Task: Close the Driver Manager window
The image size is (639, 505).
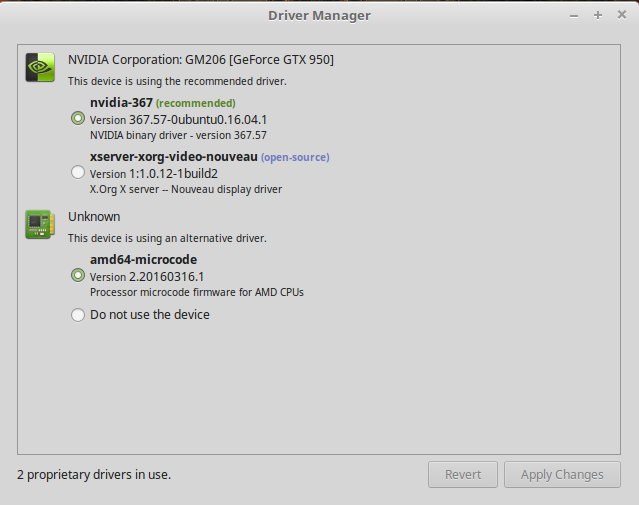Action: pyautogui.click(x=622, y=15)
